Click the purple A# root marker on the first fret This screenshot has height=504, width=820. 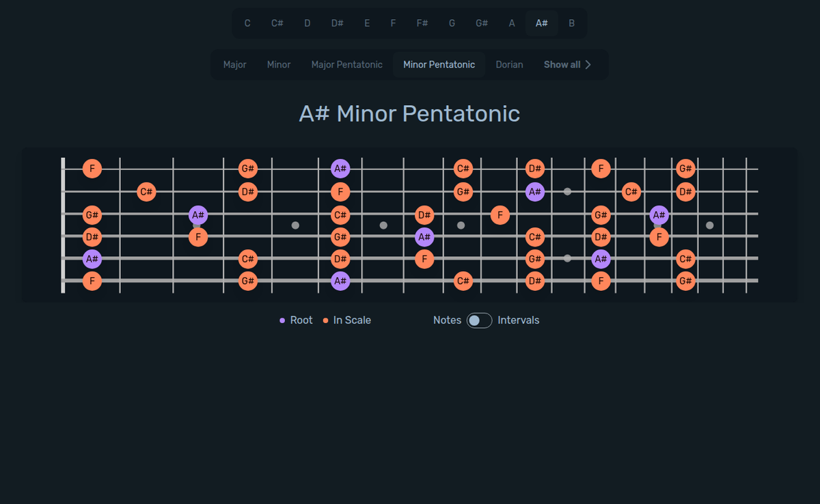(x=91, y=259)
